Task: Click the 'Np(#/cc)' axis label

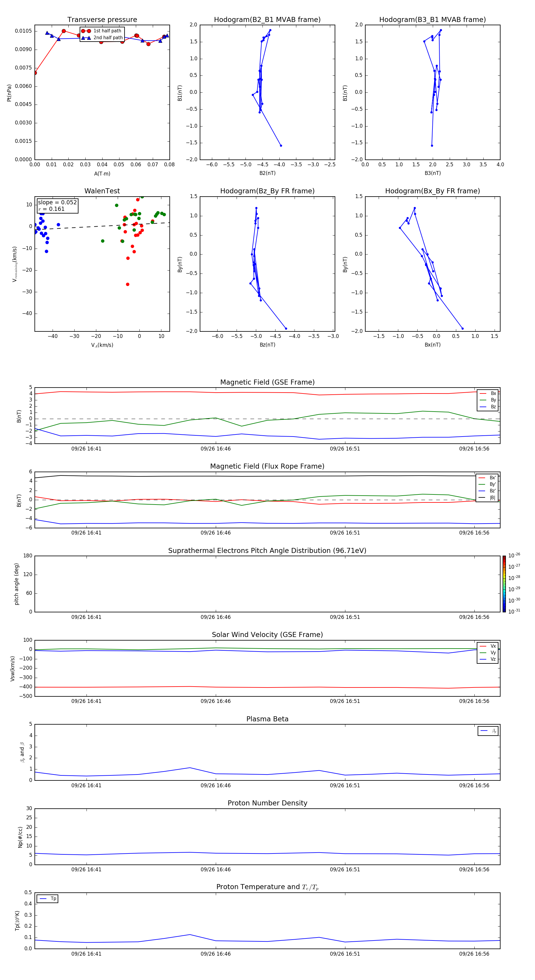Action: tap(20, 837)
